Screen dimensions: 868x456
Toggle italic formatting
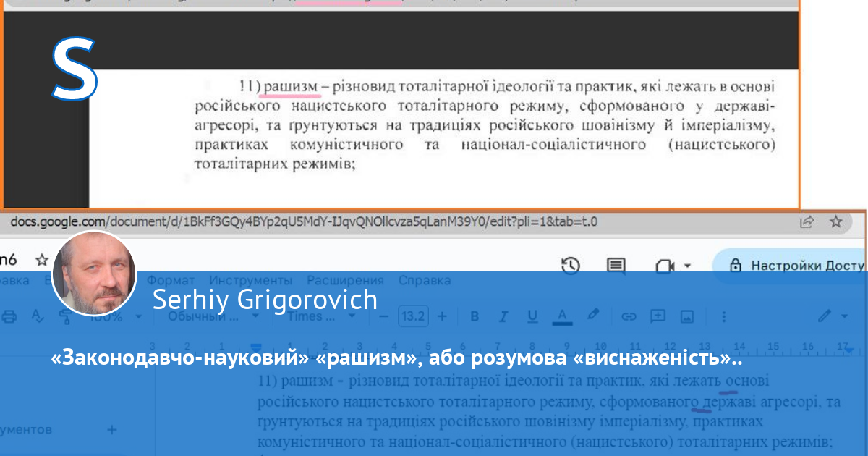click(504, 316)
